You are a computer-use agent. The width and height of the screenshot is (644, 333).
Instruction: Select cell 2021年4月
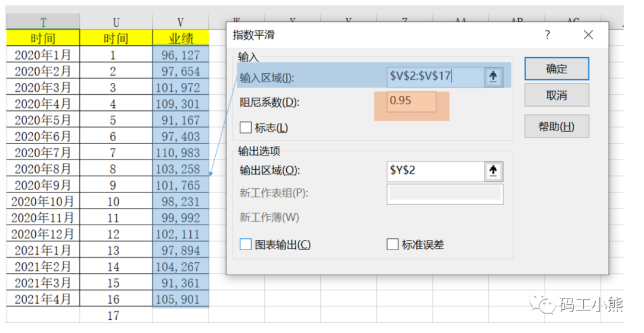(43, 299)
